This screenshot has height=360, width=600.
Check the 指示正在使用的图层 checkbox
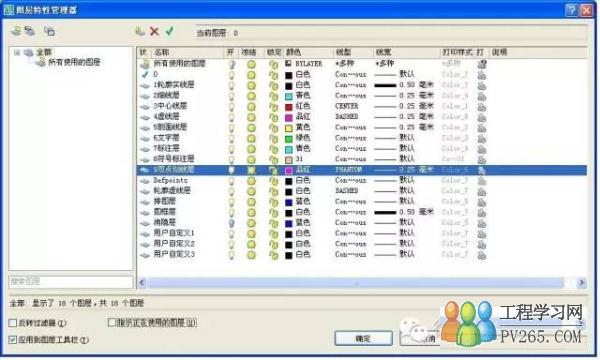[112, 323]
